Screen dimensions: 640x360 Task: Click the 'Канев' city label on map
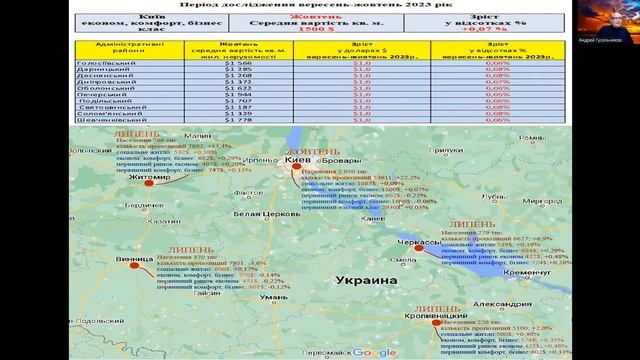373,219
